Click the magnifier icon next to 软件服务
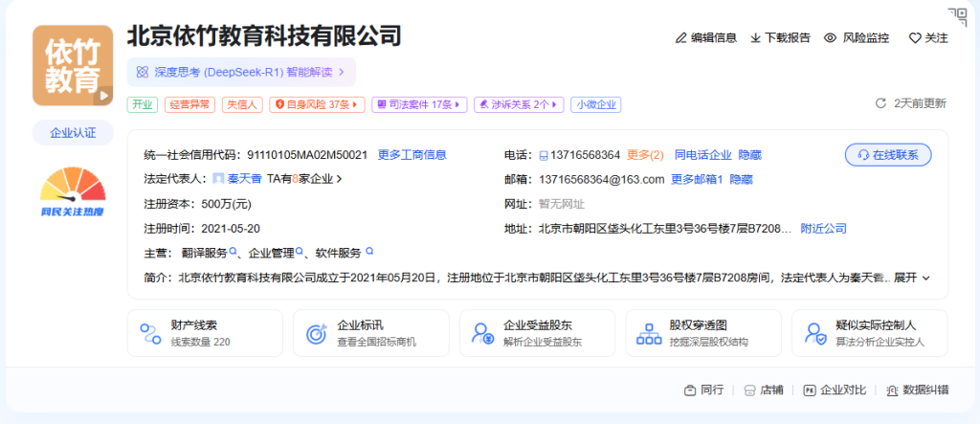 (368, 253)
